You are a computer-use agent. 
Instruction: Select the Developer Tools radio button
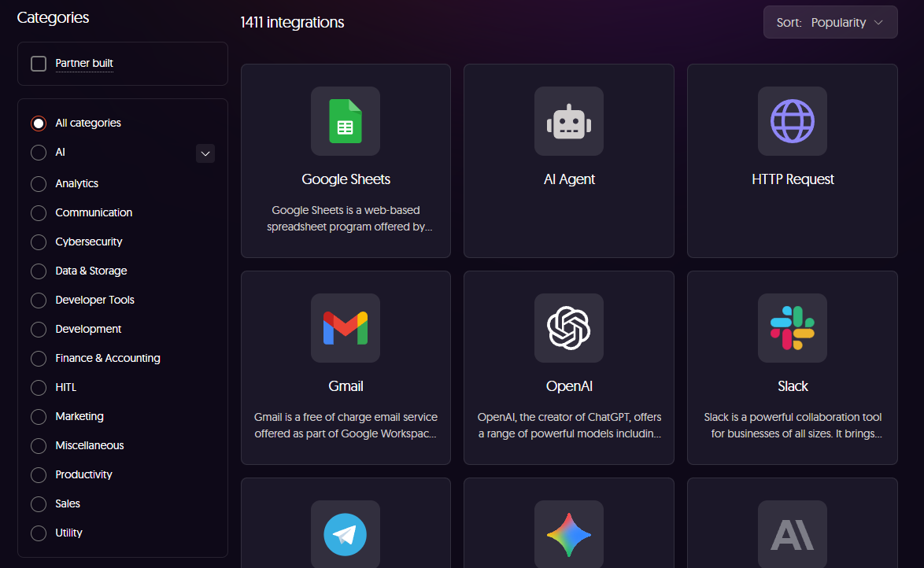(x=39, y=301)
